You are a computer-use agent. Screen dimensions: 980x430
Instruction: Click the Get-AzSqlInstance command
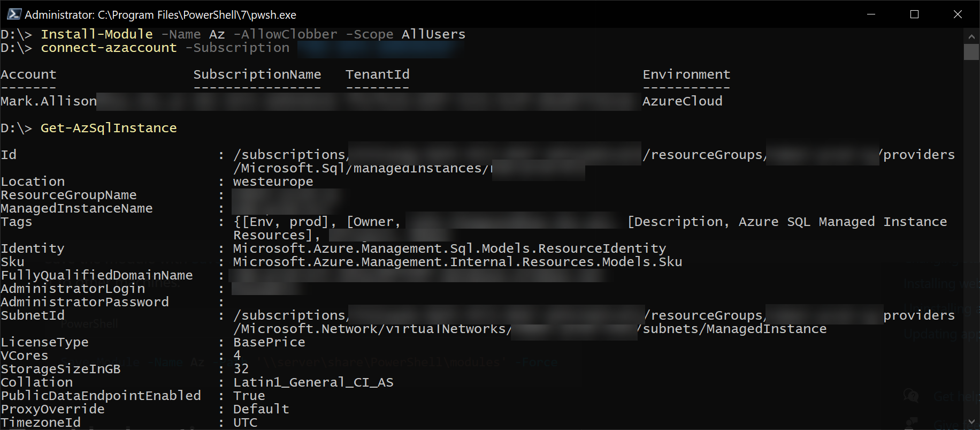coord(109,128)
